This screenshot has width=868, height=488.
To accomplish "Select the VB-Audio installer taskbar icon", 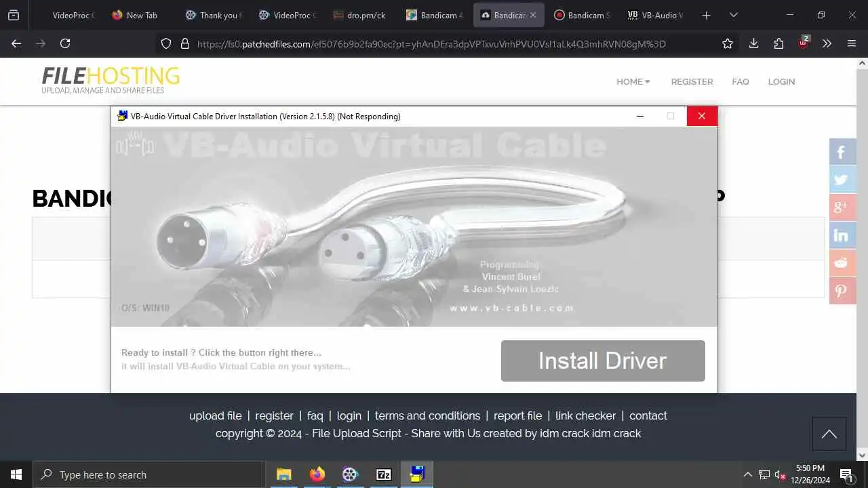I will click(417, 474).
